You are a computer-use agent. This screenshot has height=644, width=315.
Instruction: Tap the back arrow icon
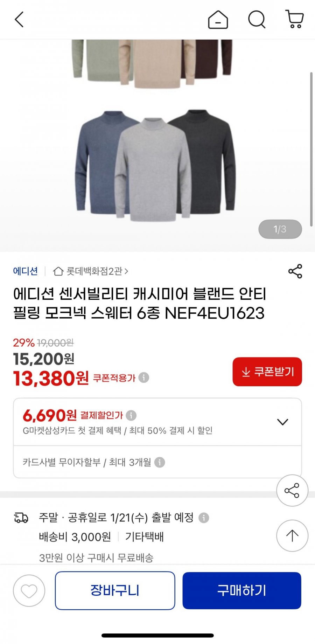pyautogui.click(x=19, y=20)
